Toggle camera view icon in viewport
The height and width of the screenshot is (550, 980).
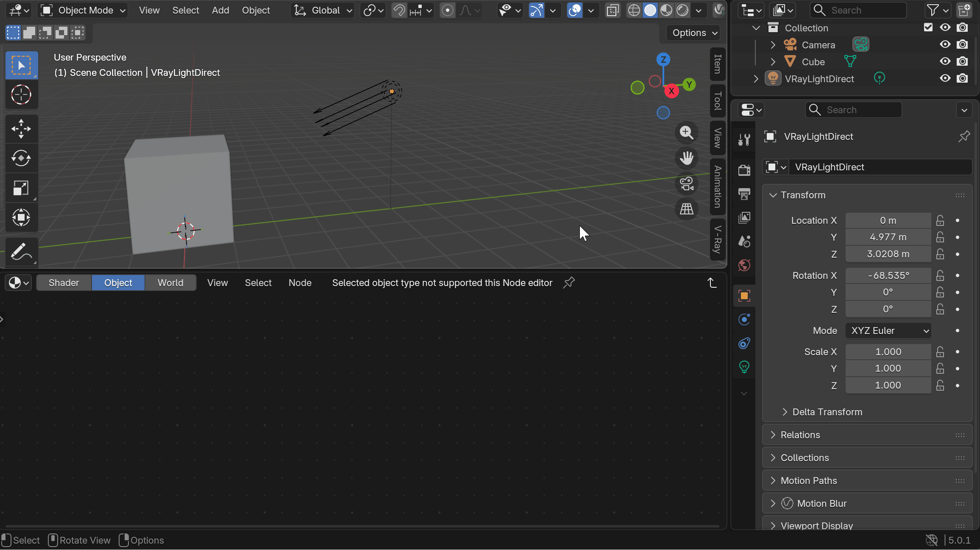click(687, 183)
